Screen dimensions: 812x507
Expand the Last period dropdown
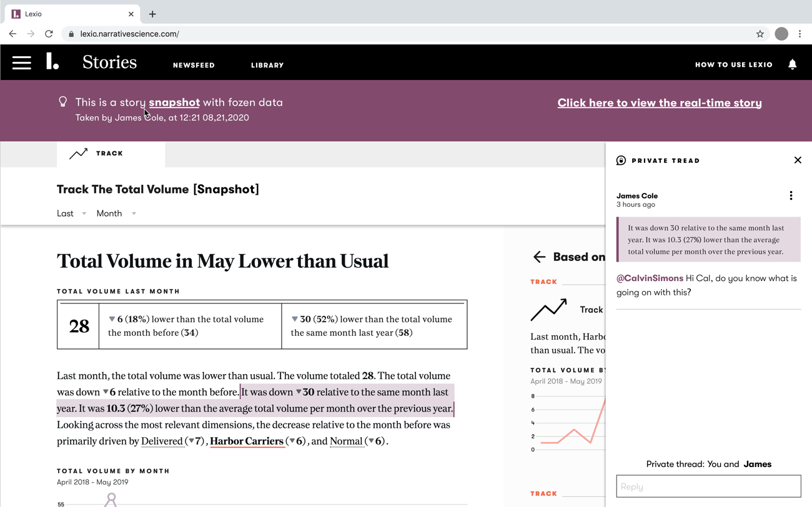[72, 214]
